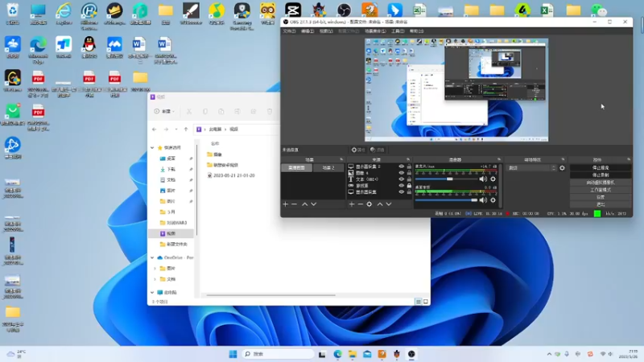Collapse the 此电脑 tree node
The image size is (644, 362).
pos(152,293)
